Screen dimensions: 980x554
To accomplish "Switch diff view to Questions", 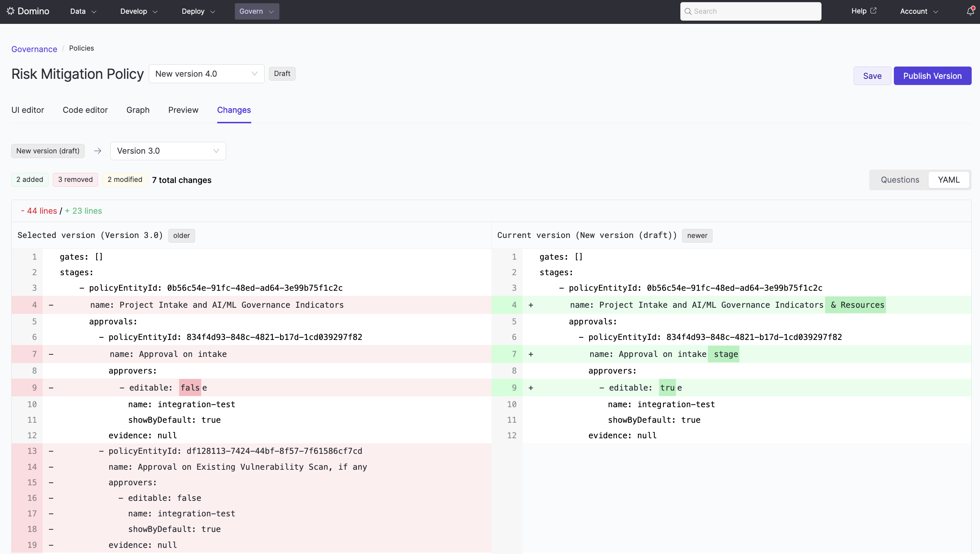I will tap(899, 180).
